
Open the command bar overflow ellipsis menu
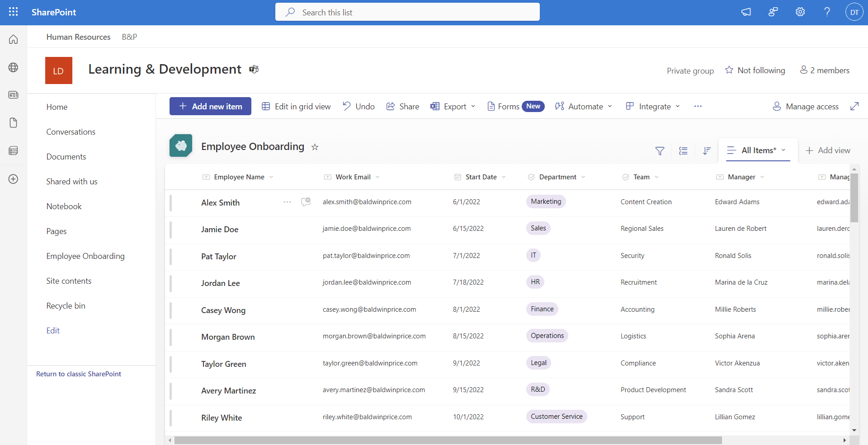tap(698, 106)
